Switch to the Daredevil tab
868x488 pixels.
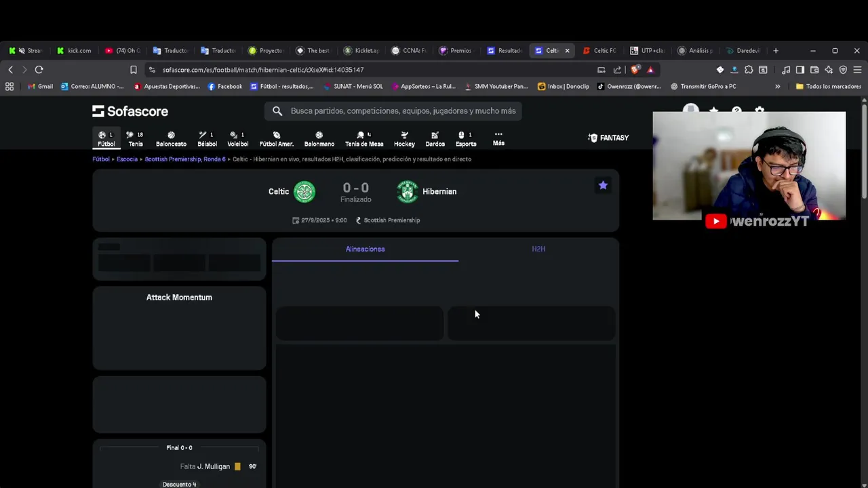[x=744, y=51]
